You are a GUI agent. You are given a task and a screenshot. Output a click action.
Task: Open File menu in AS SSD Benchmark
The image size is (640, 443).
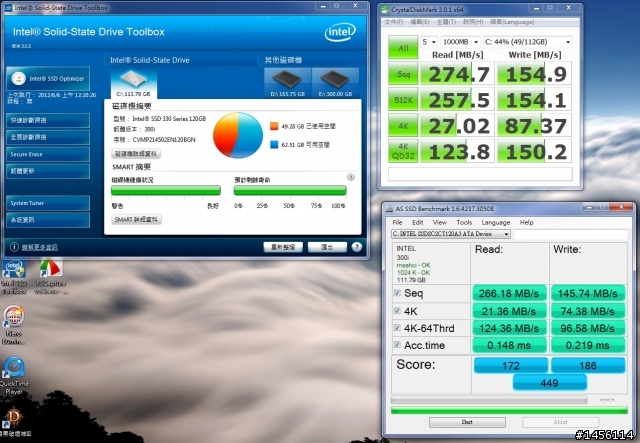(397, 223)
